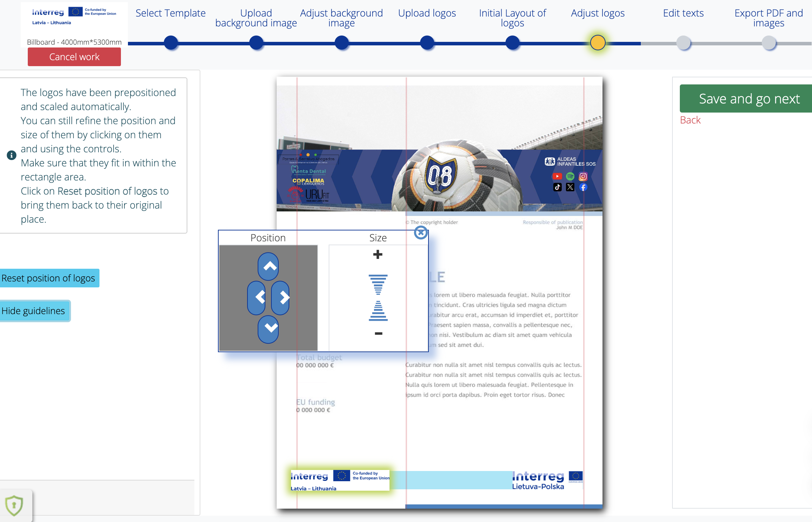Viewport: 812px width, 522px height.
Task: Click the Interreg Latvia–Lithuania header logo
Action: pos(74,17)
